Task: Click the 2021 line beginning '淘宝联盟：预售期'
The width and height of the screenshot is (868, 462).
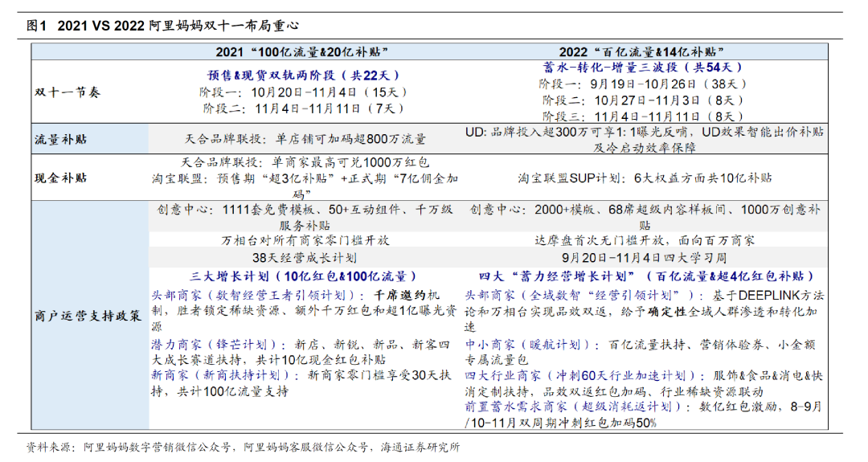Action: 305,186
